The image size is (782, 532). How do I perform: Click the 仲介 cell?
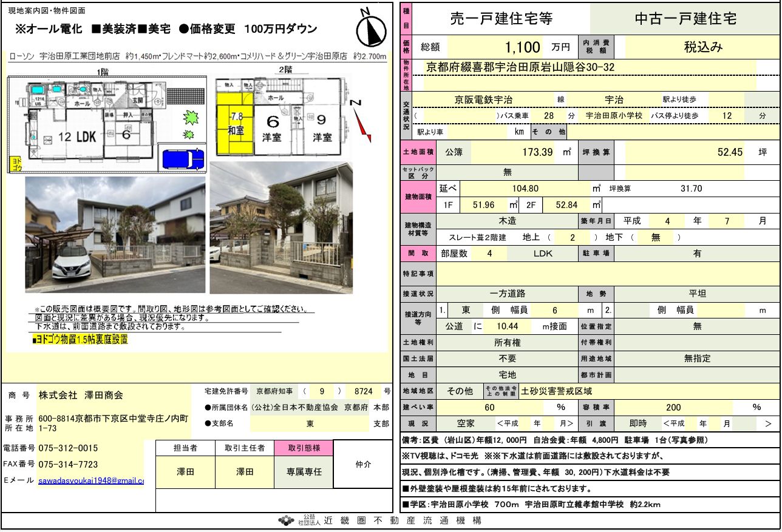(x=362, y=464)
